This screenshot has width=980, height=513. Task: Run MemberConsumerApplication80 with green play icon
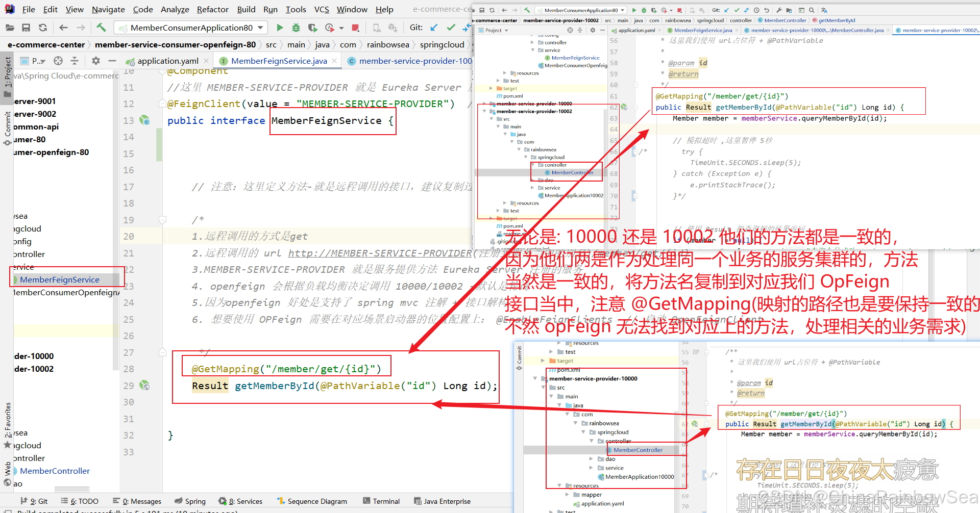coord(280,28)
